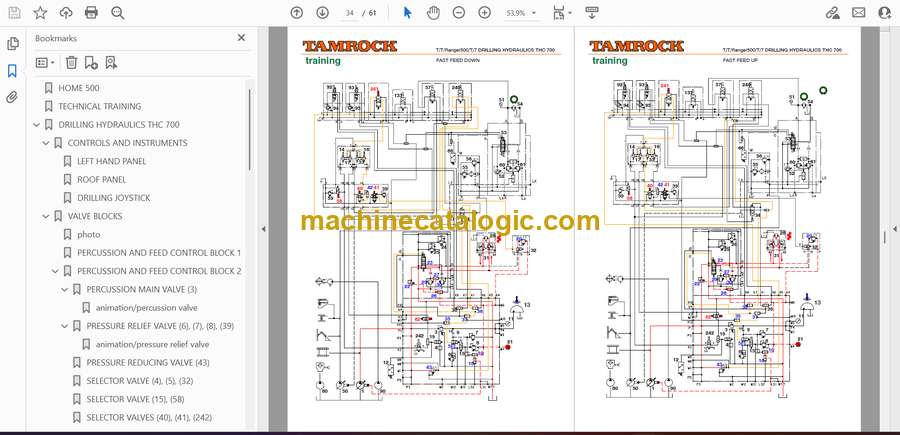Open the TECHNICAL TRAINING bookmark
The image size is (900, 435).
pos(99,106)
